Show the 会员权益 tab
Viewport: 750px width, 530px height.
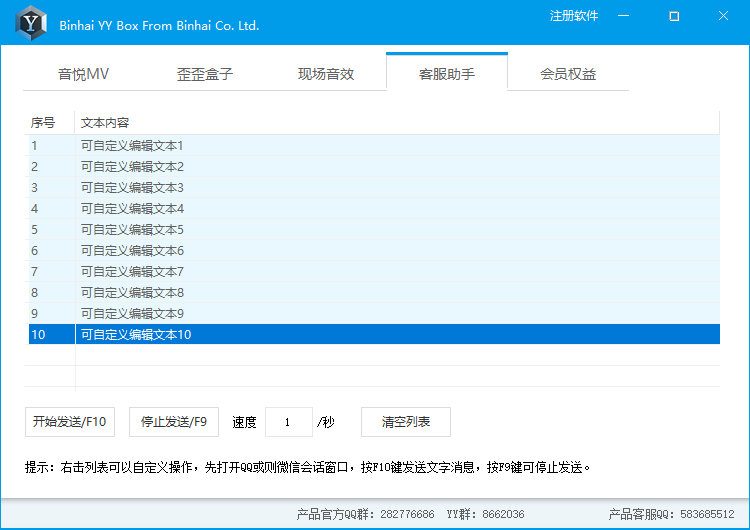coord(568,74)
